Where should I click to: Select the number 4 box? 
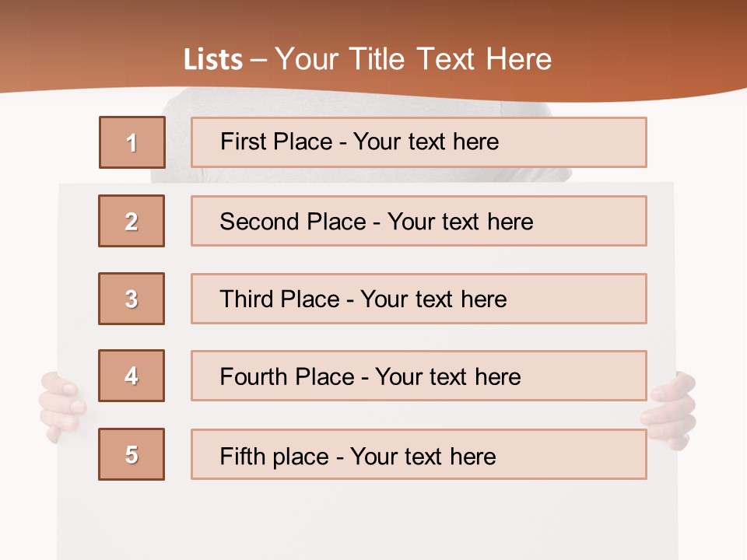tap(132, 376)
